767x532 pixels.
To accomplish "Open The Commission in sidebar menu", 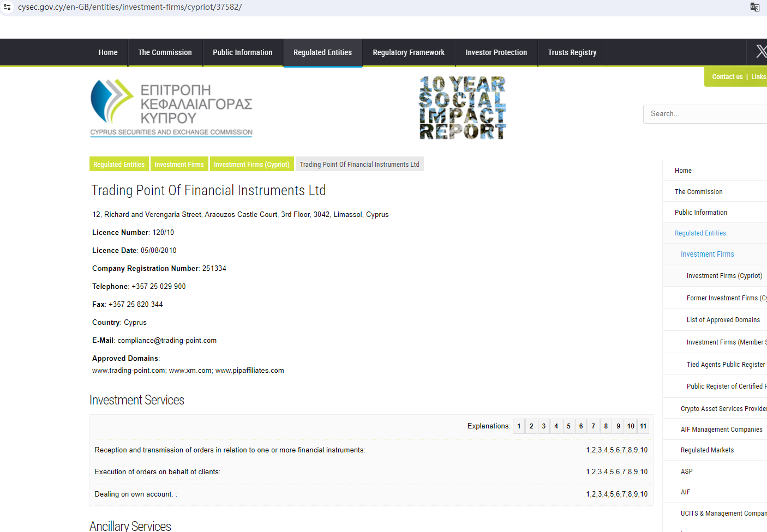I will click(715, 192).
